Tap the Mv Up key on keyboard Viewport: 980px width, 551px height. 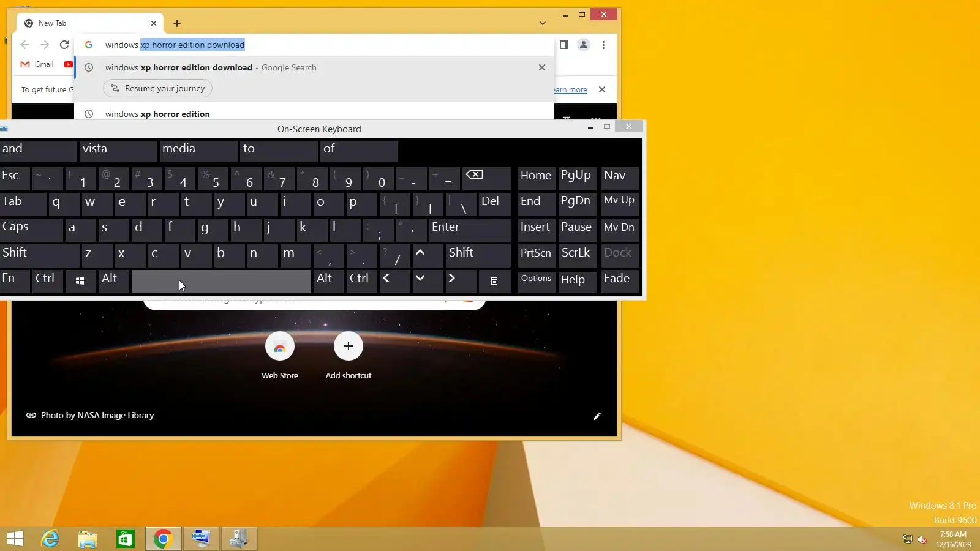pos(620,203)
